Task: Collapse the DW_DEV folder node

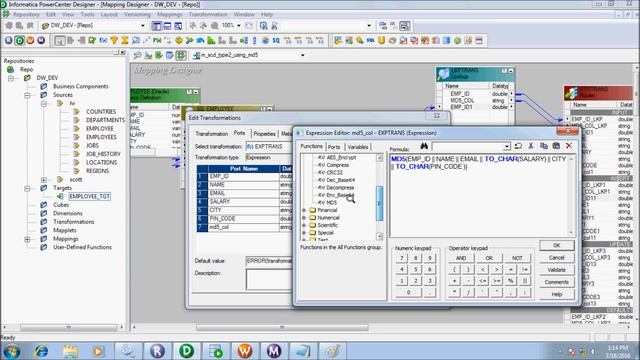Action: (11, 78)
